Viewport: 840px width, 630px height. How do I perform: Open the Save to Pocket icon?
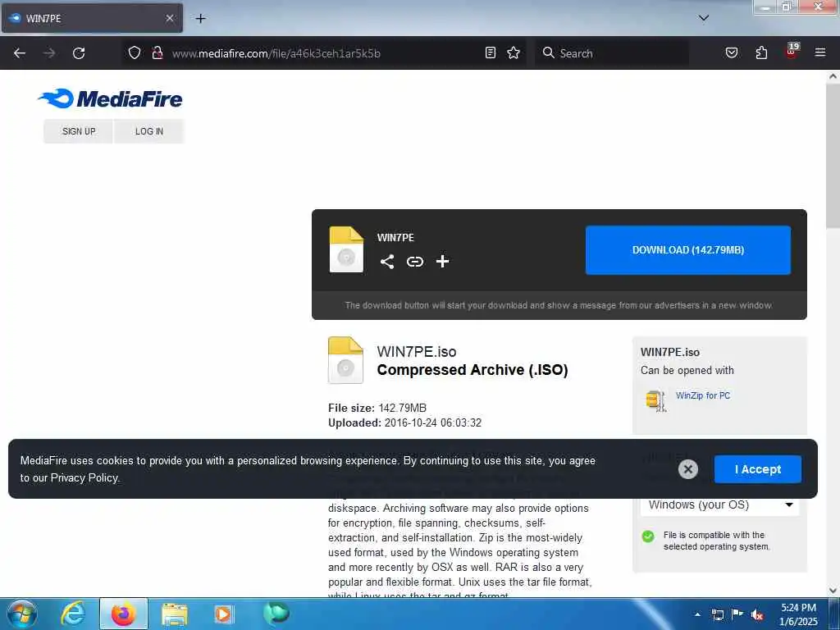coord(731,52)
